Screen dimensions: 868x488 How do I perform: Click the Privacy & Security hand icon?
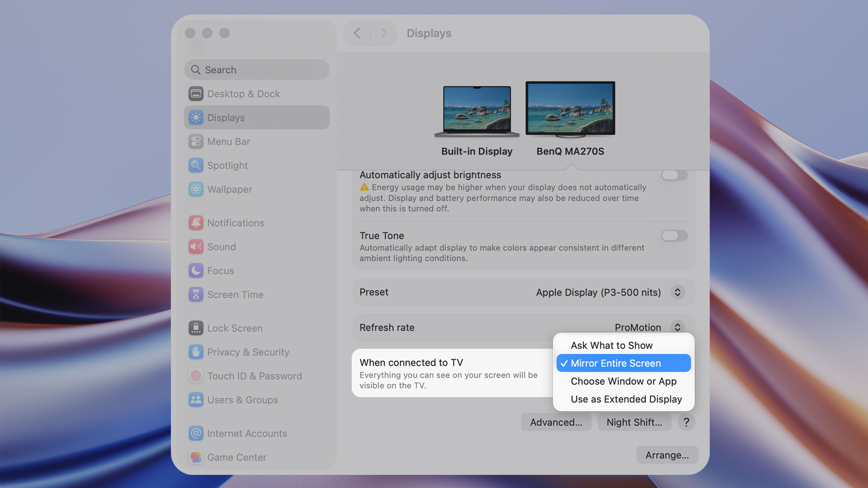(196, 352)
